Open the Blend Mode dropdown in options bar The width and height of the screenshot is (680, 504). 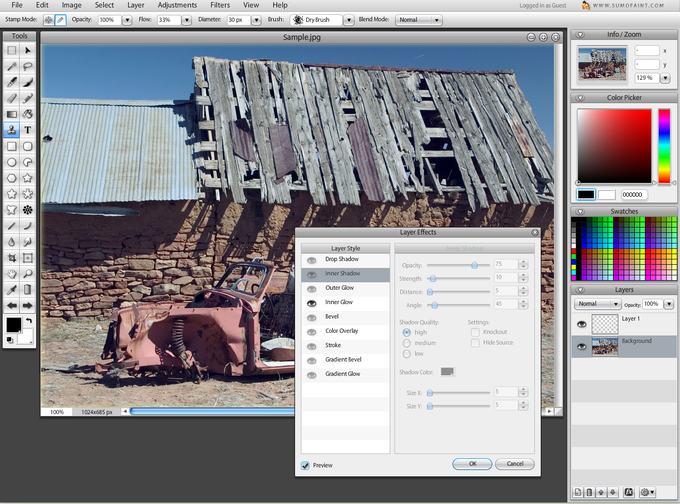click(418, 20)
